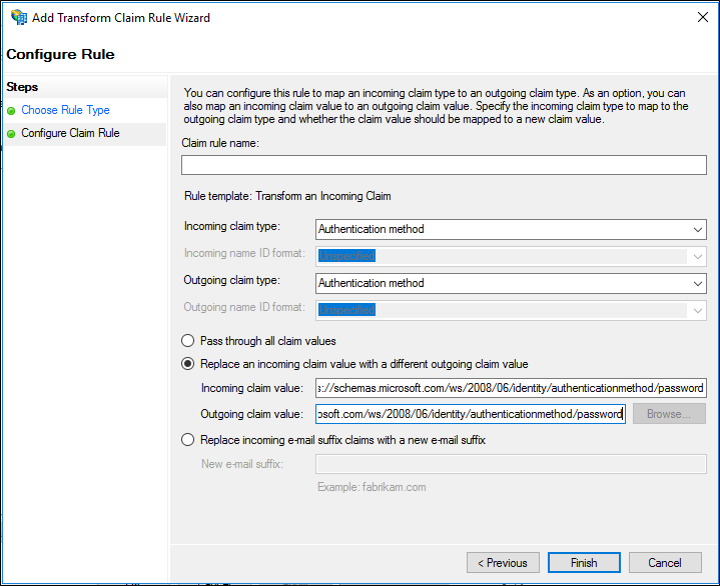720x586 pixels.
Task: Select Pass through all claim values
Action: 187,340
